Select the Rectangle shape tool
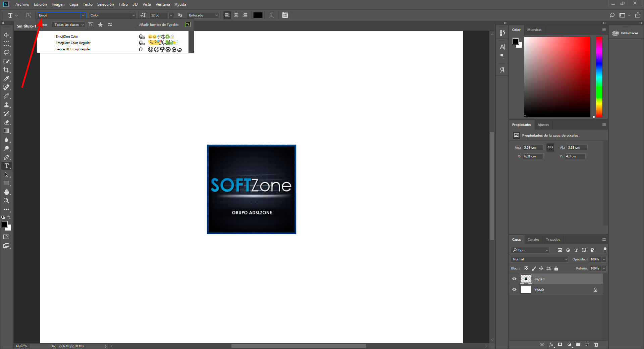 [6, 183]
